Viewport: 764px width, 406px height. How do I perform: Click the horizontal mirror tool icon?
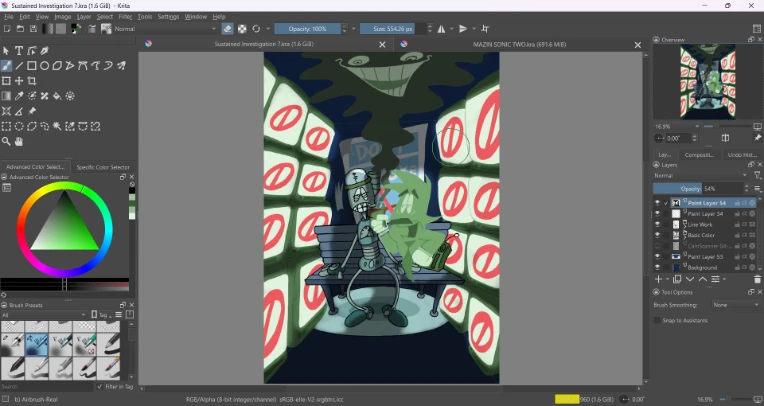441,29
